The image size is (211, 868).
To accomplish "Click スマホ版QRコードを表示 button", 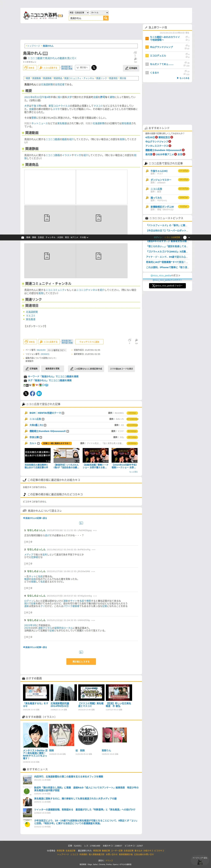I will (x=122, y=369).
